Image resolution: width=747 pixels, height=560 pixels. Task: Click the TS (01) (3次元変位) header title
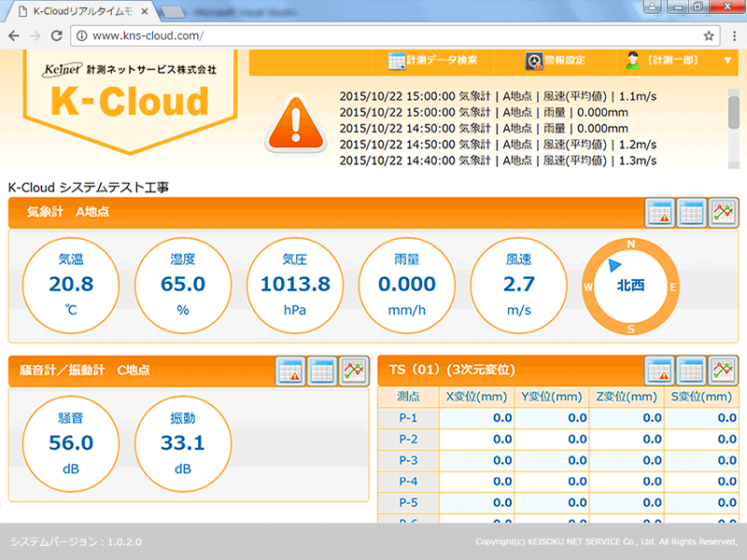tap(452, 370)
